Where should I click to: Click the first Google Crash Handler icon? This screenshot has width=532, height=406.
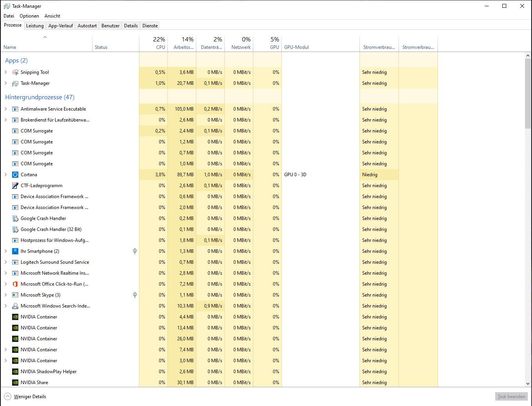[15, 218]
